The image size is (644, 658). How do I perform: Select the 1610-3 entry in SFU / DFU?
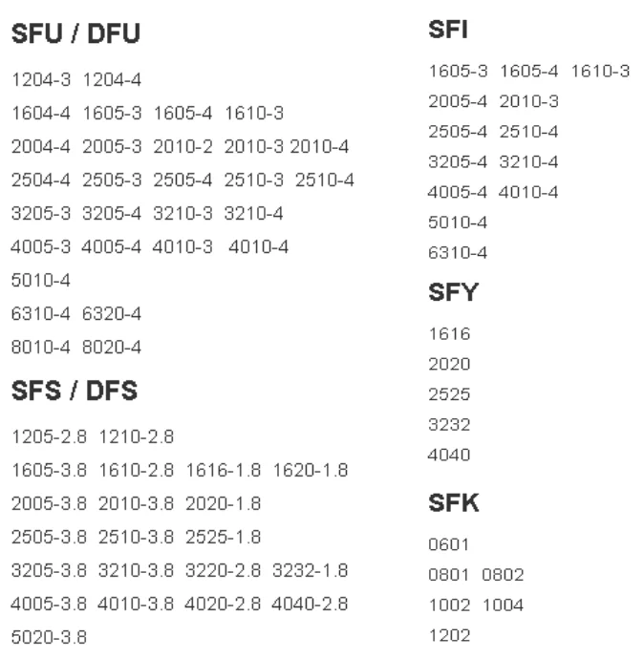coord(253,115)
